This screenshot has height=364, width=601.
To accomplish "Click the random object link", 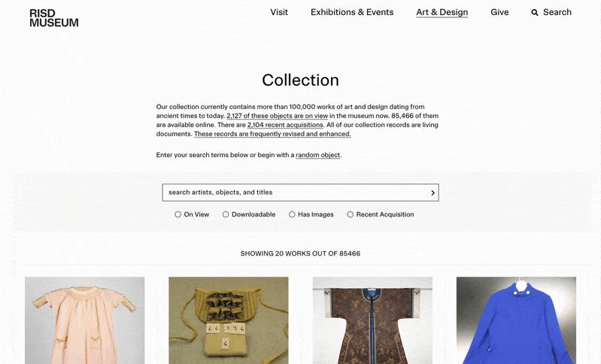I will point(317,155).
